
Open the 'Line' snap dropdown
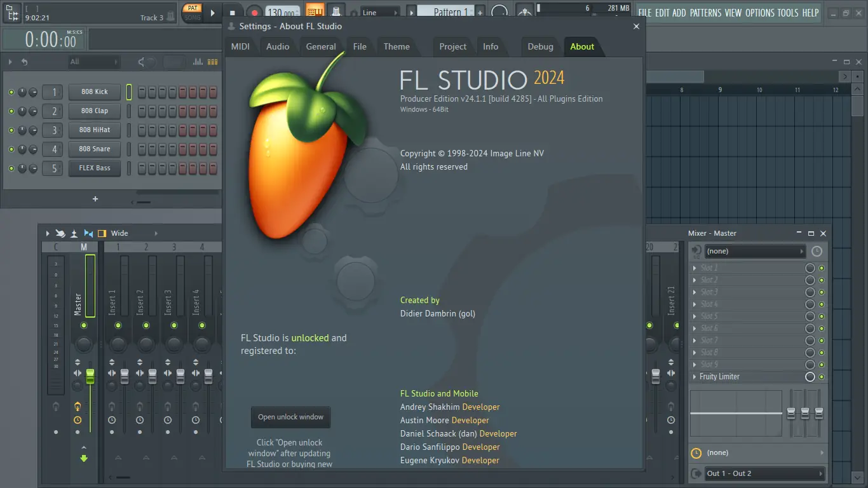380,12
